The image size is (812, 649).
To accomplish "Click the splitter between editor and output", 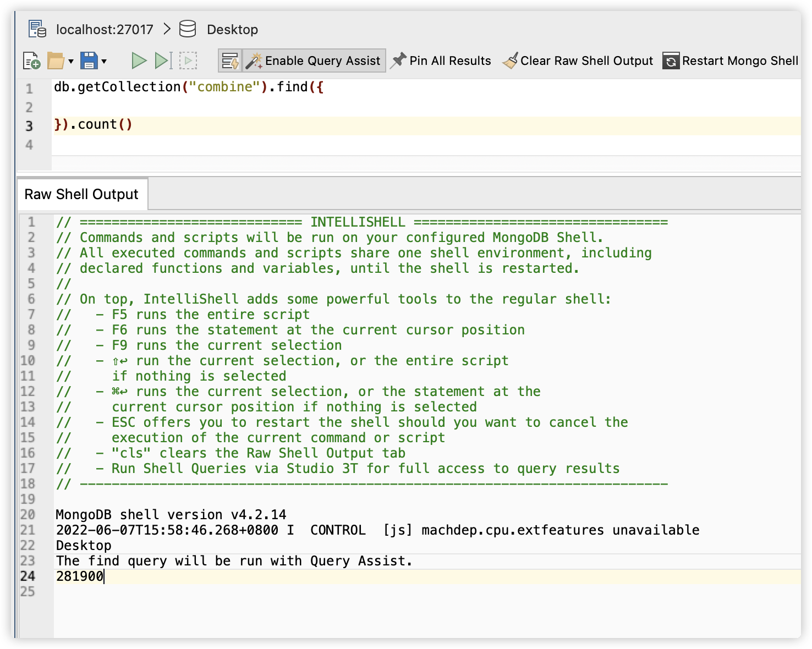I will [407, 174].
